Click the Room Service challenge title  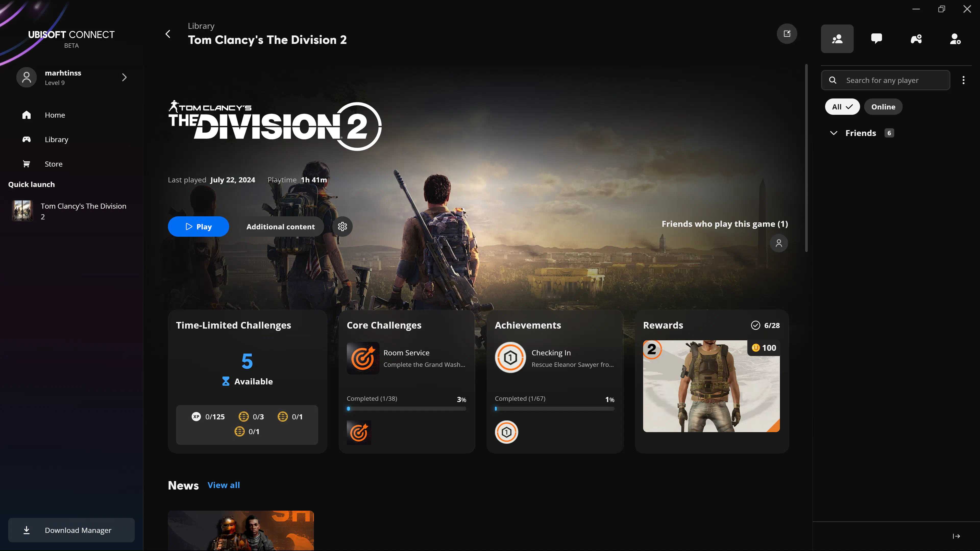406,353
